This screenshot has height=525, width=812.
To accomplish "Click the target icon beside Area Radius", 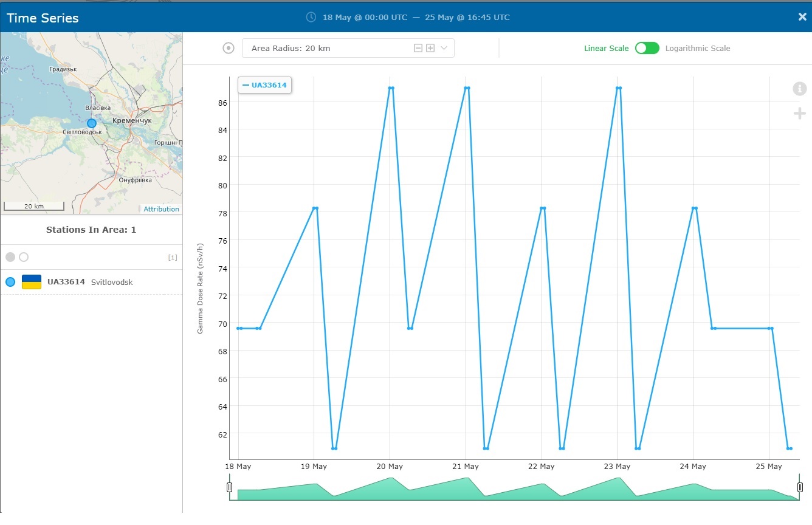I will click(x=229, y=48).
